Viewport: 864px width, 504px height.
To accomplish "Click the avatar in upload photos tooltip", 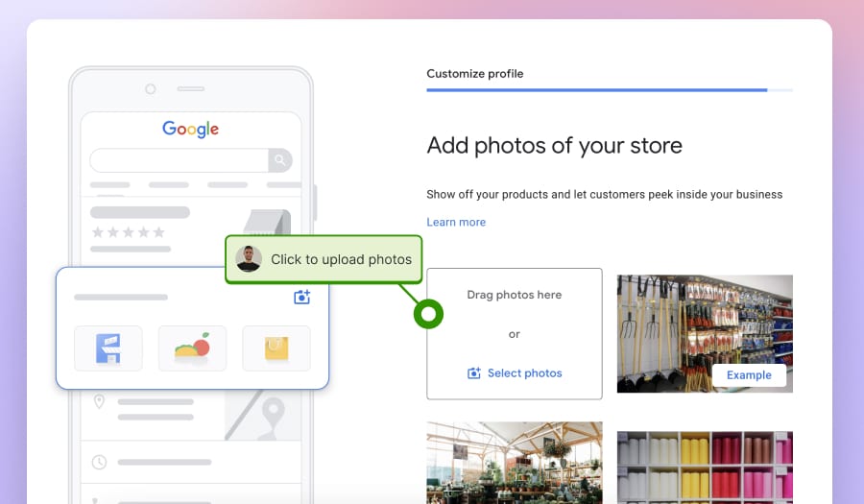I will point(249,259).
